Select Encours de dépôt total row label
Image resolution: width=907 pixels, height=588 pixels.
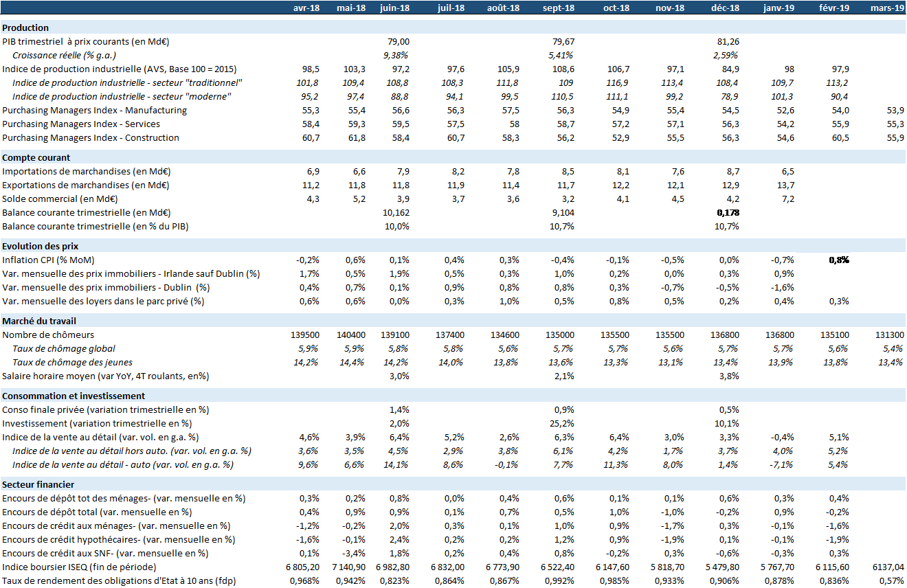click(98, 512)
